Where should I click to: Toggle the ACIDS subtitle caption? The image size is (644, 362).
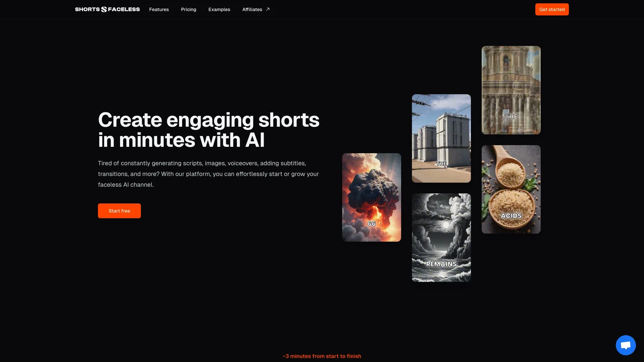click(511, 215)
